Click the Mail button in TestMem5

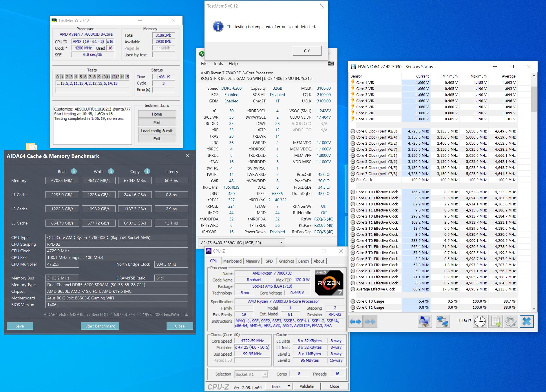[157, 122]
